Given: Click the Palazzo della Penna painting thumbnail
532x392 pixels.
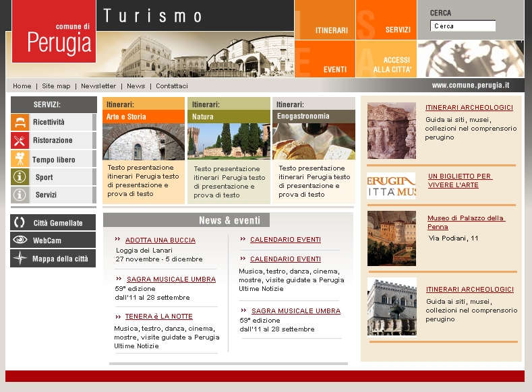Looking at the screenshot, I should coord(392,238).
